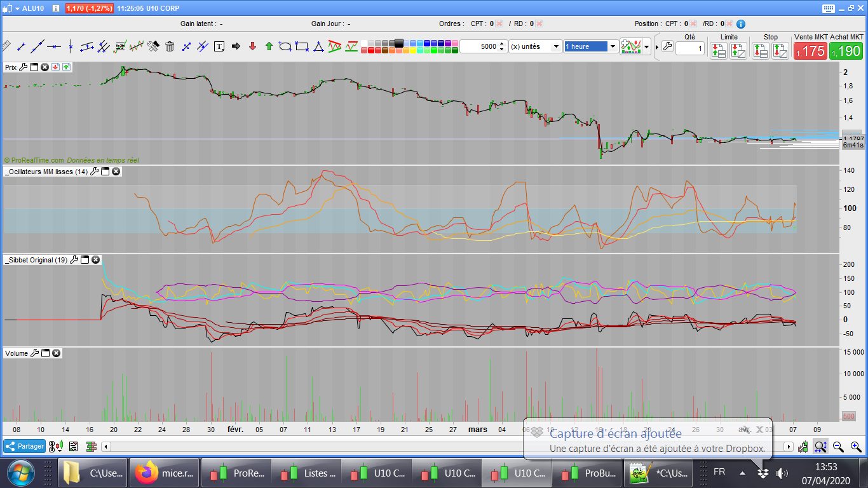Pick the black color swatch
The height and width of the screenshot is (488, 868).
[399, 43]
